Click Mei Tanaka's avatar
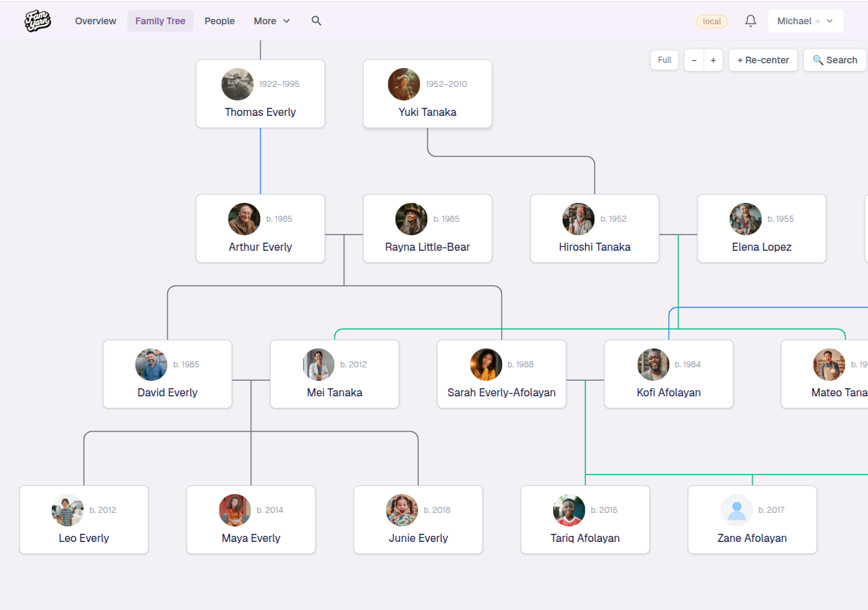 pos(319,365)
